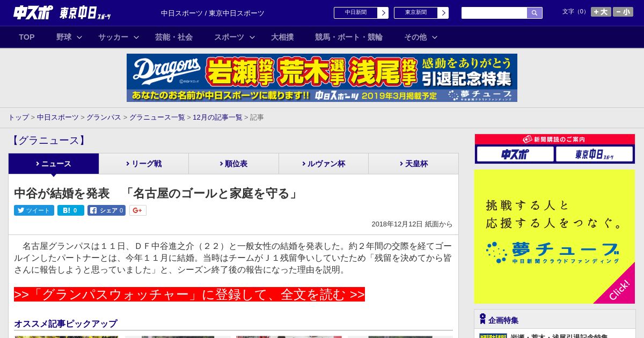Open the 大相撲 menu item
644x338 pixels.
click(x=282, y=37)
